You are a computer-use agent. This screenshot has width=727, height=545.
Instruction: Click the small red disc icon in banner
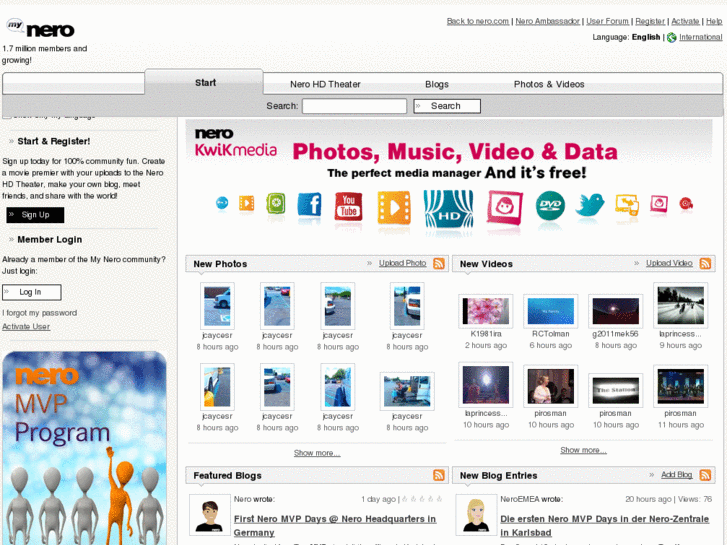click(x=686, y=203)
